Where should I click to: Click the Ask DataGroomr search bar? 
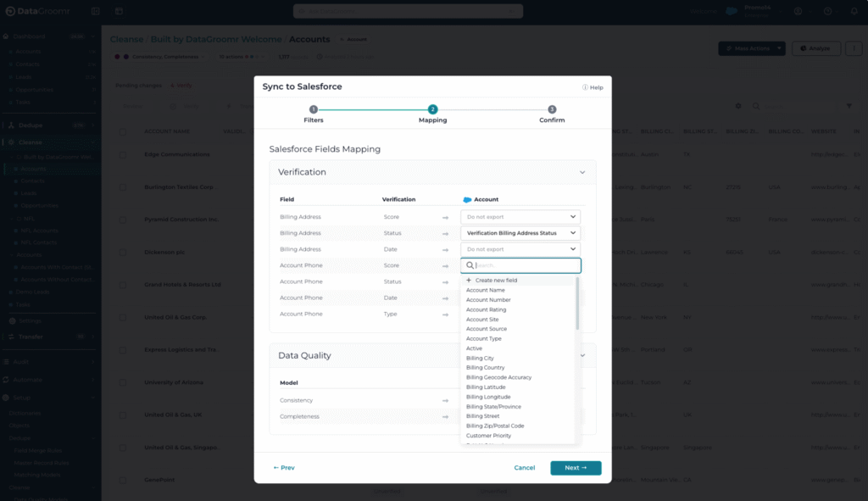click(x=408, y=11)
